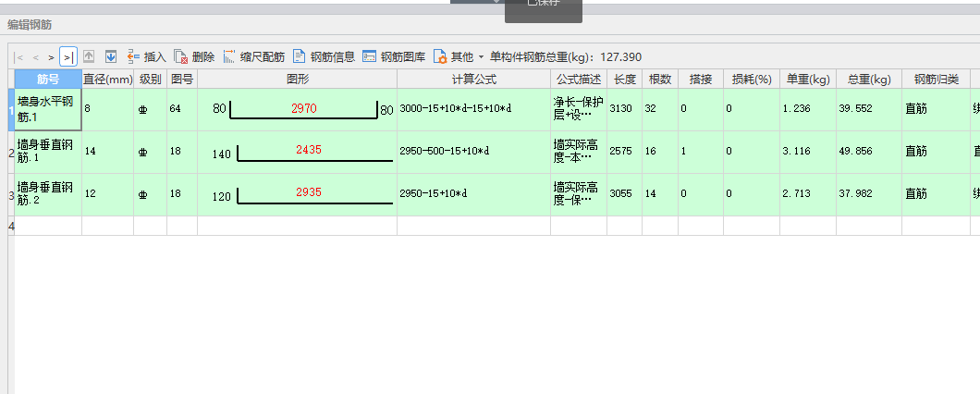Viewport: 980px width, 394px height.
Task: Select empty row 4 header
Action: (x=10, y=226)
